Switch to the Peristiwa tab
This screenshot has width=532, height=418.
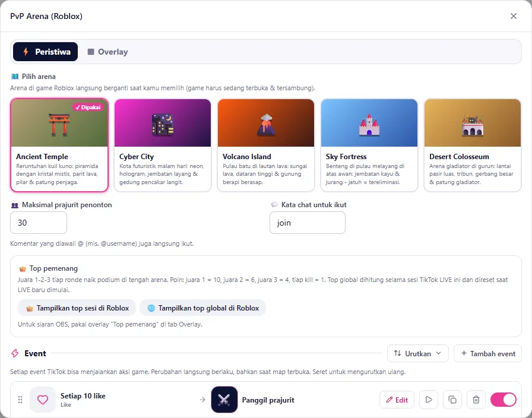coord(46,52)
